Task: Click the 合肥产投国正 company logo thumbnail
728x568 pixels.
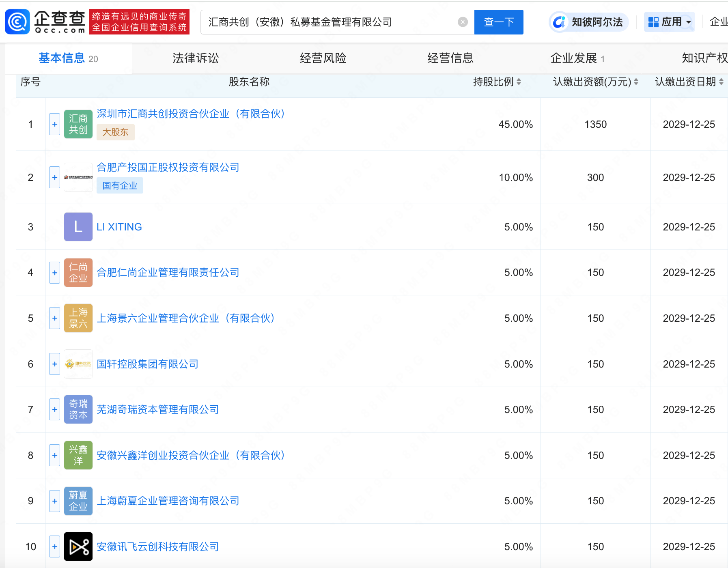Action: (x=78, y=177)
